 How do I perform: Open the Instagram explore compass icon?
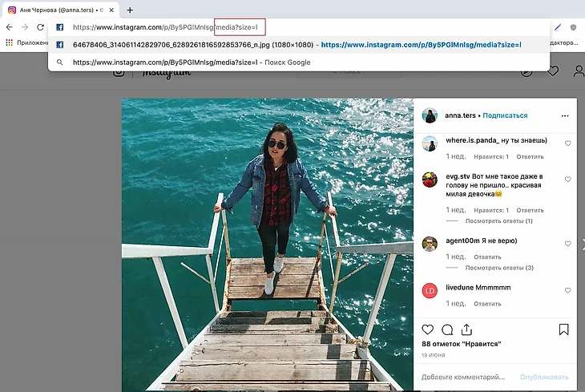click(x=526, y=71)
